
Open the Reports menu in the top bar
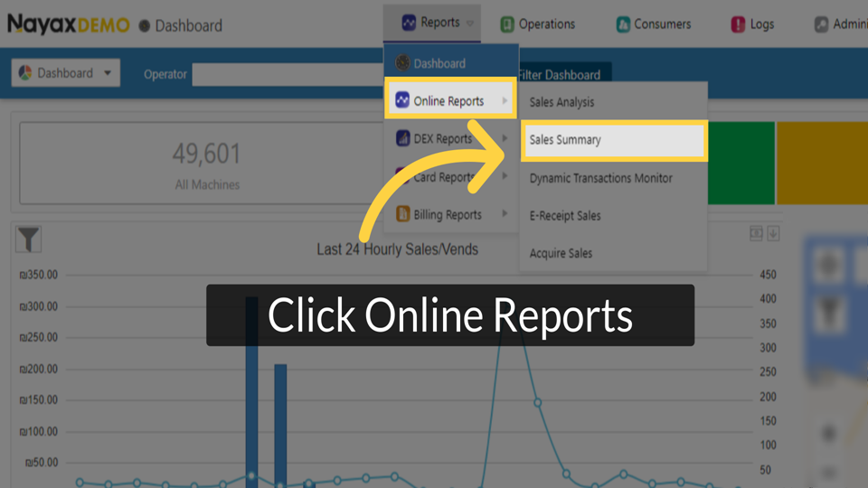point(432,23)
